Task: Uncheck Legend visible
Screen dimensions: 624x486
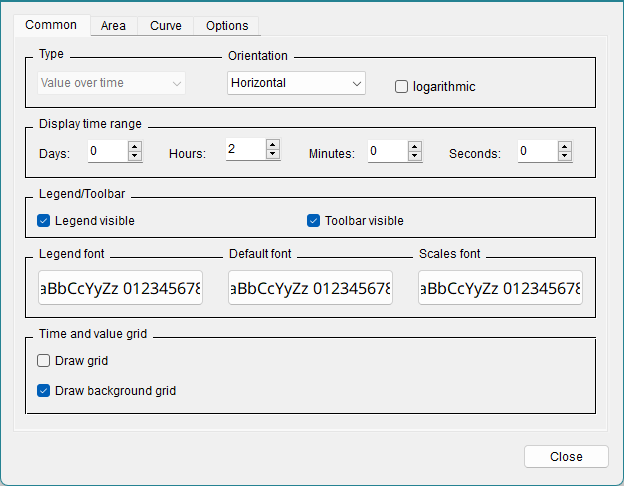Action: click(44, 221)
